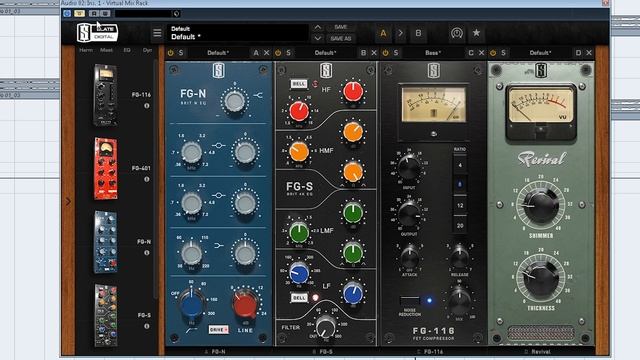Copy A to B arrow button

pos(400,33)
